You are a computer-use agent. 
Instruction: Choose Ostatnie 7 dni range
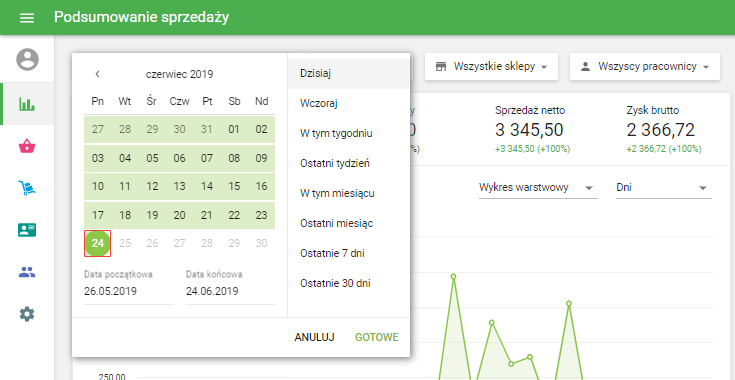coord(349,253)
